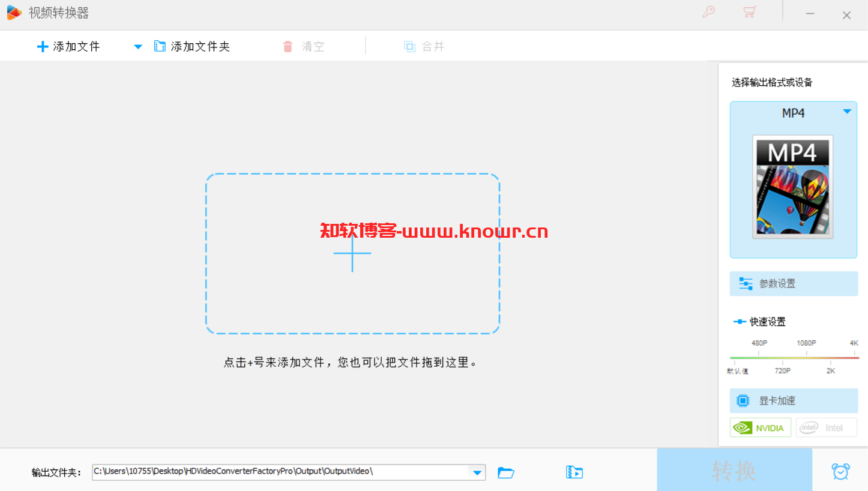Click the 输出文件夹 label
The image size is (868, 491).
pos(56,472)
